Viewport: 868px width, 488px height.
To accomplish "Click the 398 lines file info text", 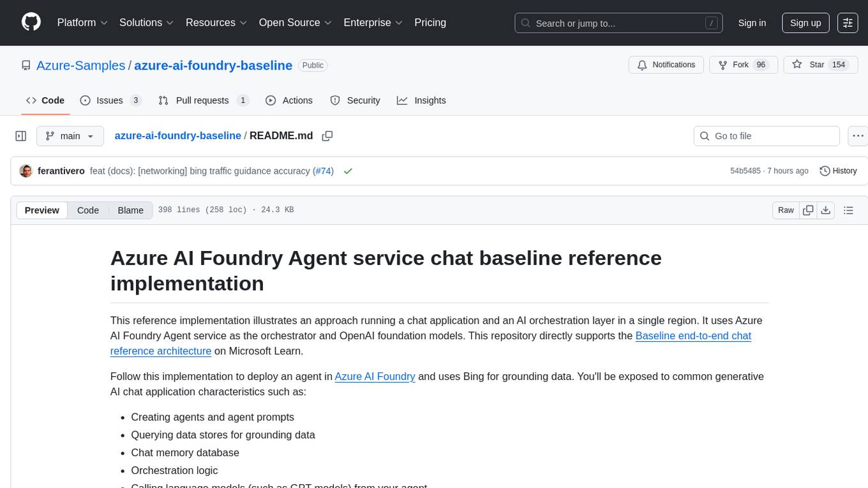I will click(226, 210).
